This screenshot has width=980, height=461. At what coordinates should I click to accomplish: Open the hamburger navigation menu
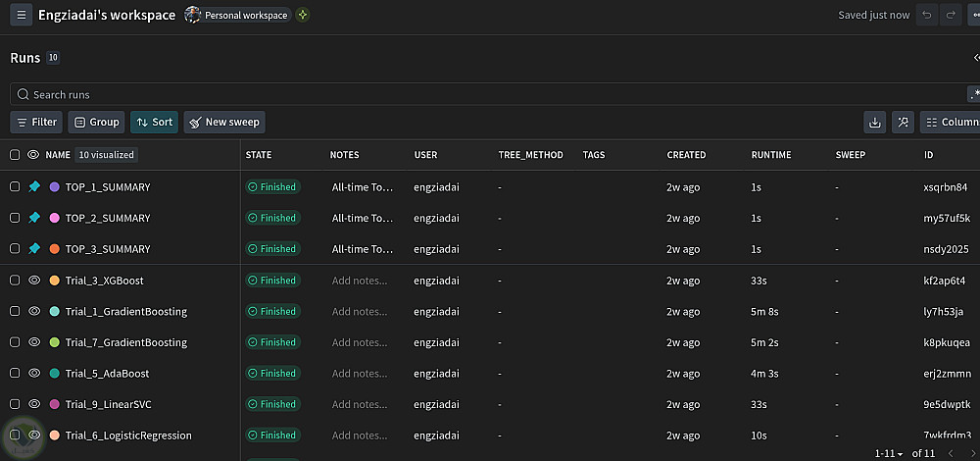tap(22, 15)
